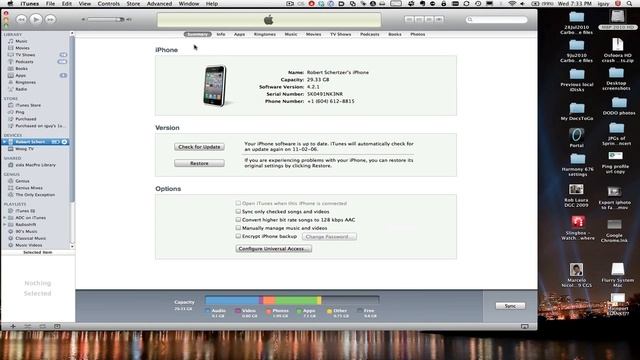The width and height of the screenshot is (640, 360).
Task: Open the Apple menu
Action: (x=10, y=4)
